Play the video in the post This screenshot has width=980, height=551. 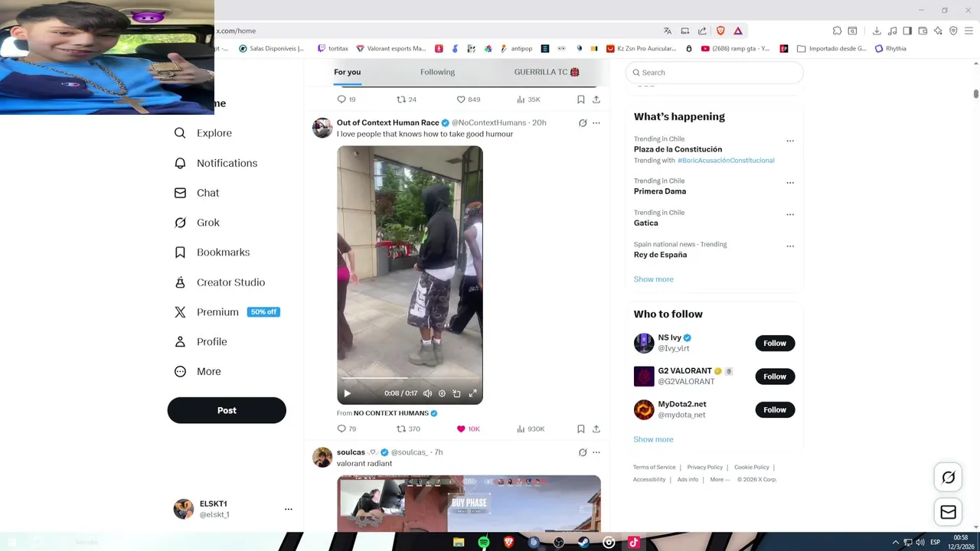pos(347,393)
